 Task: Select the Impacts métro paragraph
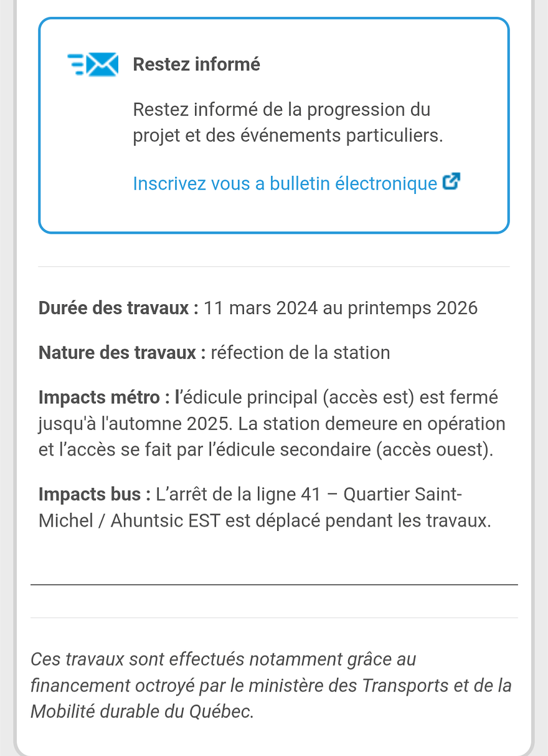pyautogui.click(x=271, y=423)
